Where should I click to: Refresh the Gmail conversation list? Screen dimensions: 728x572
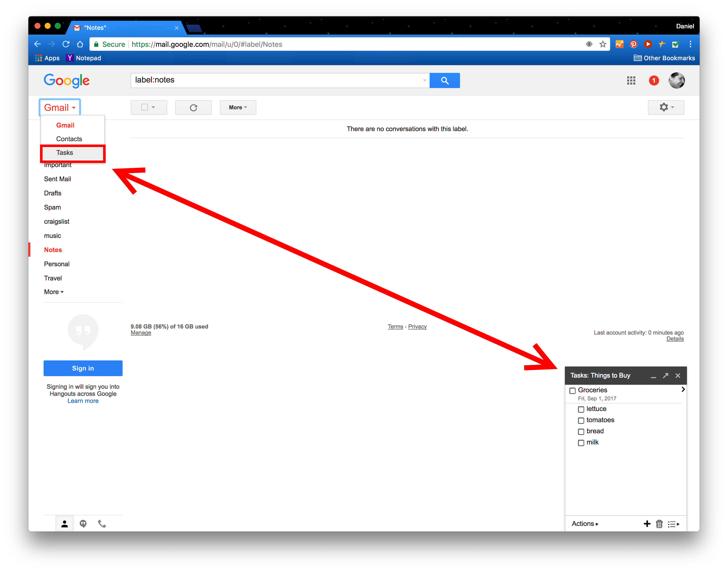tap(193, 108)
